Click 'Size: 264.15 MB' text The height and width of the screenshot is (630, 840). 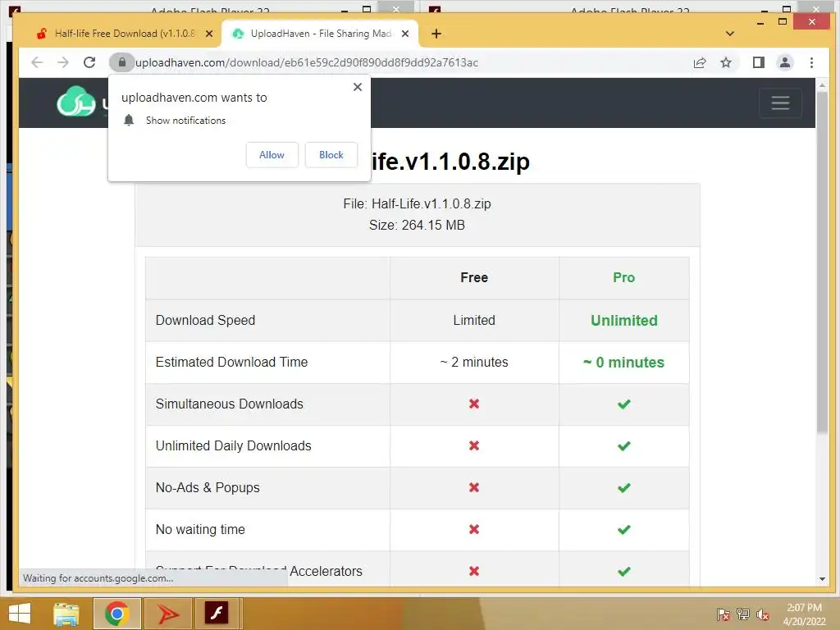pos(417,225)
